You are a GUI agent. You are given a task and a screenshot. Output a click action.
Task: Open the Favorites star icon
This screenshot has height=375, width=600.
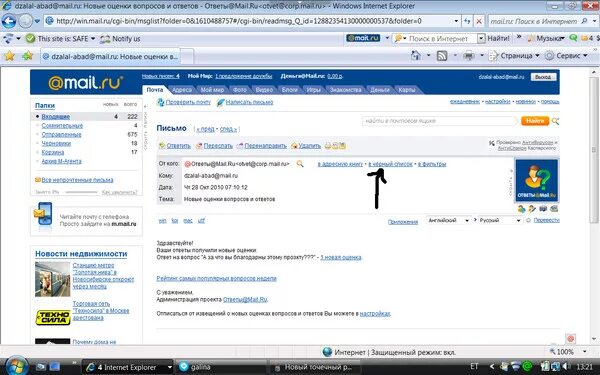click(x=10, y=56)
